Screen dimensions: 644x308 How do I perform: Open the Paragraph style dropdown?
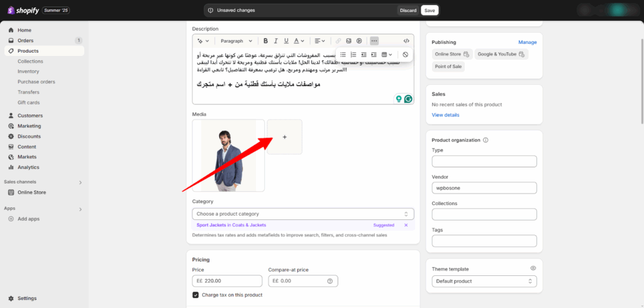[236, 41]
